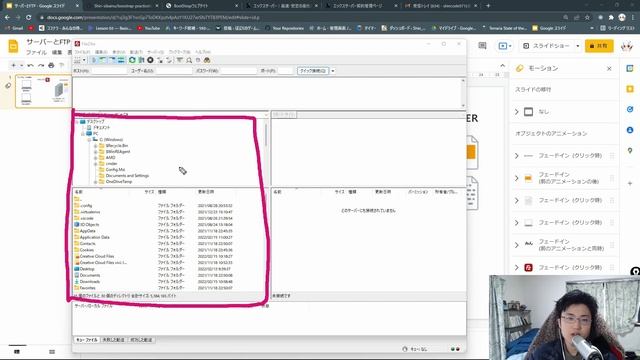The height and width of the screenshot is (360, 640).
Task: Open FileZilla 編集 menu
Action: pyautogui.click(x=101, y=52)
